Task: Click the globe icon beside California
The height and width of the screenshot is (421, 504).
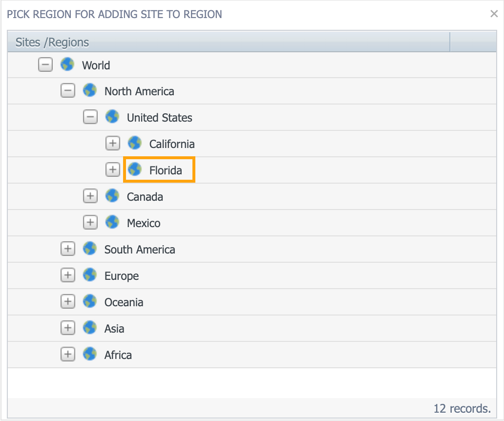Action: tap(135, 144)
